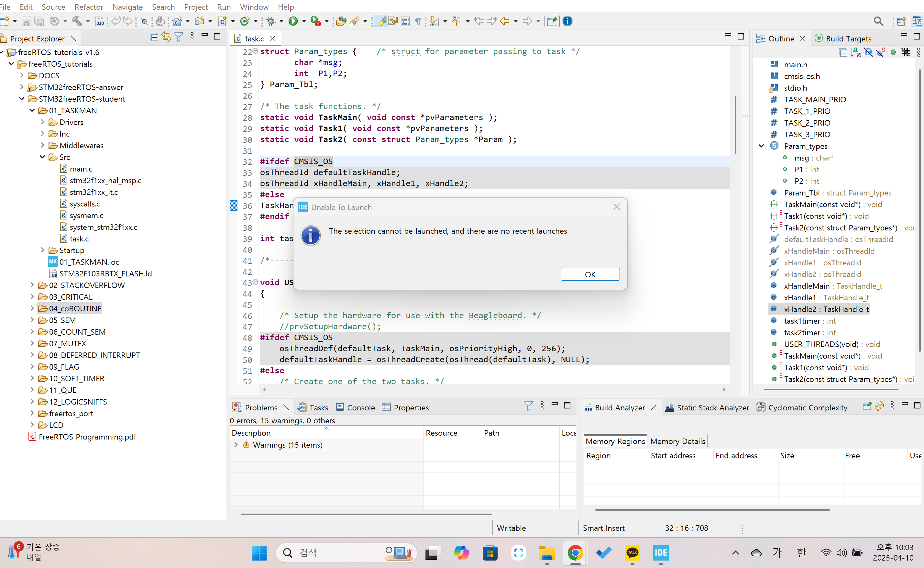Viewport: 924px width, 568px height.
Task: Toggle Hide Inactive Elements in Outline
Action: [906, 52]
